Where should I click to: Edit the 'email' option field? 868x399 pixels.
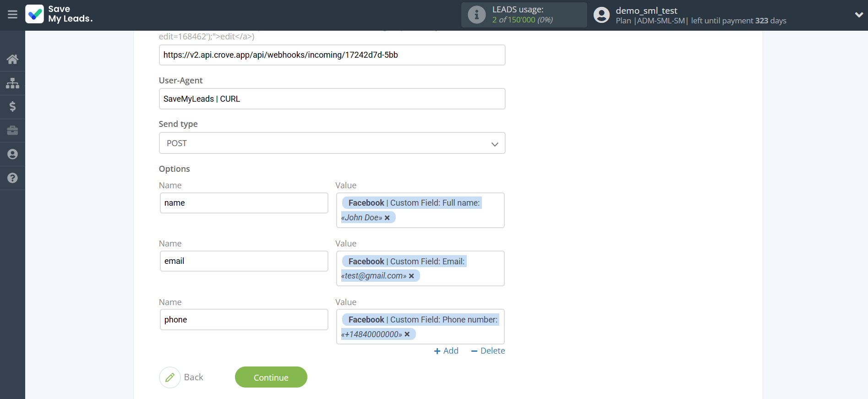coord(244,261)
